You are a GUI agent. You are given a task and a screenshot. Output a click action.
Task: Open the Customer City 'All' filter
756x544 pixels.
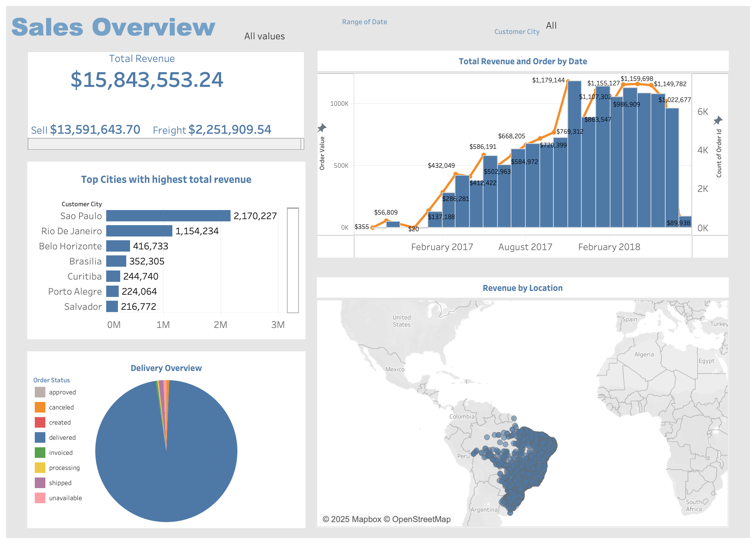(551, 26)
